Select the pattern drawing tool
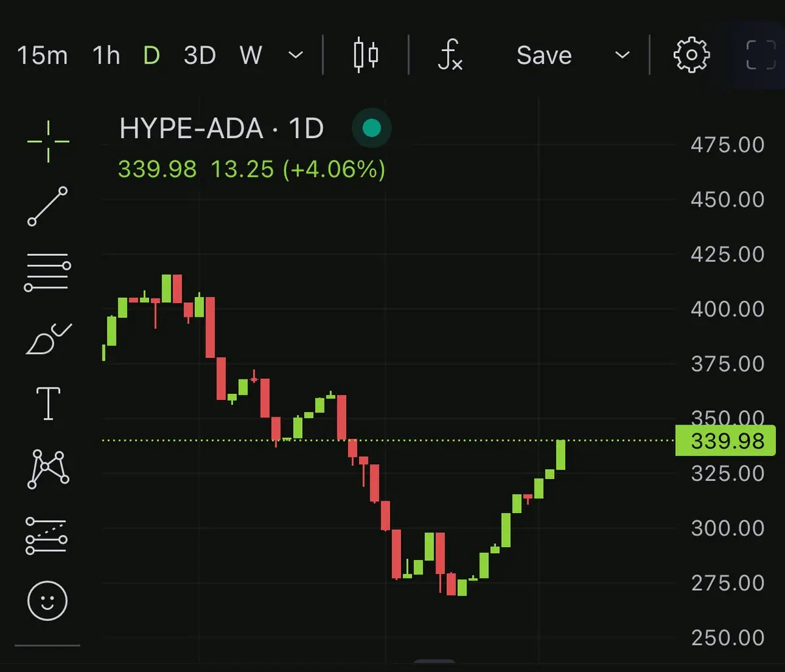The image size is (785, 672). coord(48,469)
